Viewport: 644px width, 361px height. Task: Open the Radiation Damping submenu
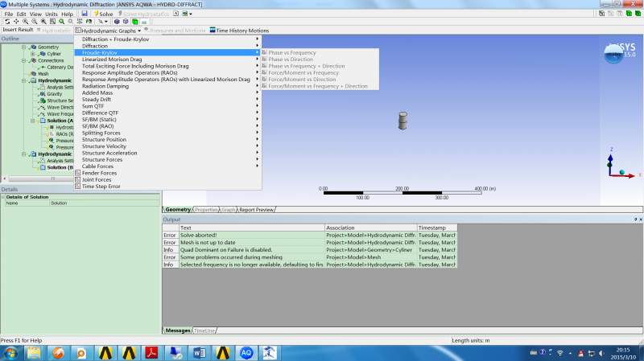pos(167,86)
